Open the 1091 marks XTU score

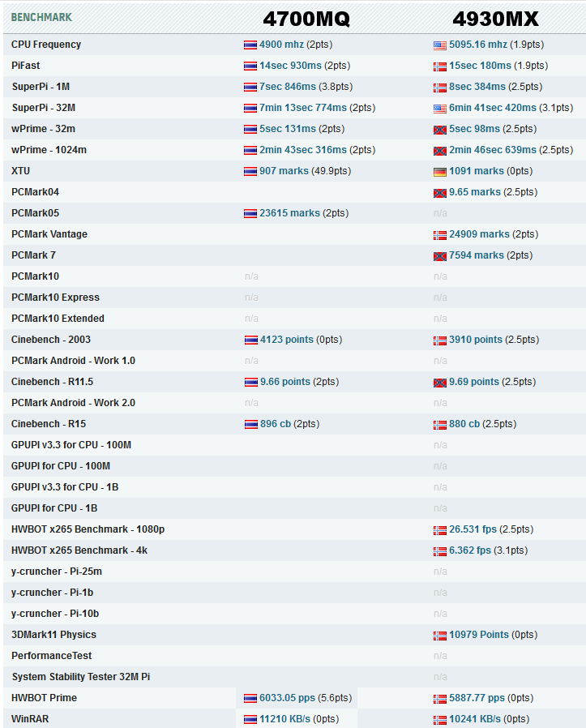(x=477, y=171)
